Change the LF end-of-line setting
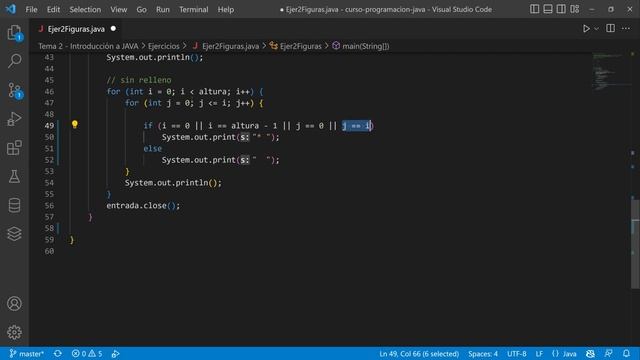This screenshot has width=640, height=360. click(539, 353)
